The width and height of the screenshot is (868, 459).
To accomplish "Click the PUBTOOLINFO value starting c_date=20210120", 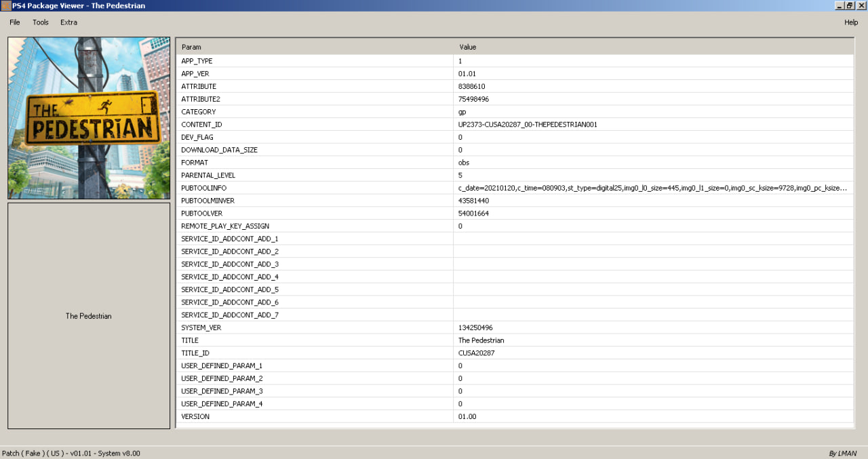I will (x=652, y=188).
